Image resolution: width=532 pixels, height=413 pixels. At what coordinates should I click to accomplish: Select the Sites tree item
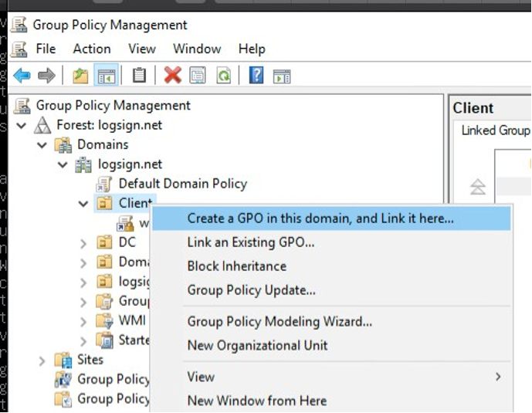coord(90,360)
